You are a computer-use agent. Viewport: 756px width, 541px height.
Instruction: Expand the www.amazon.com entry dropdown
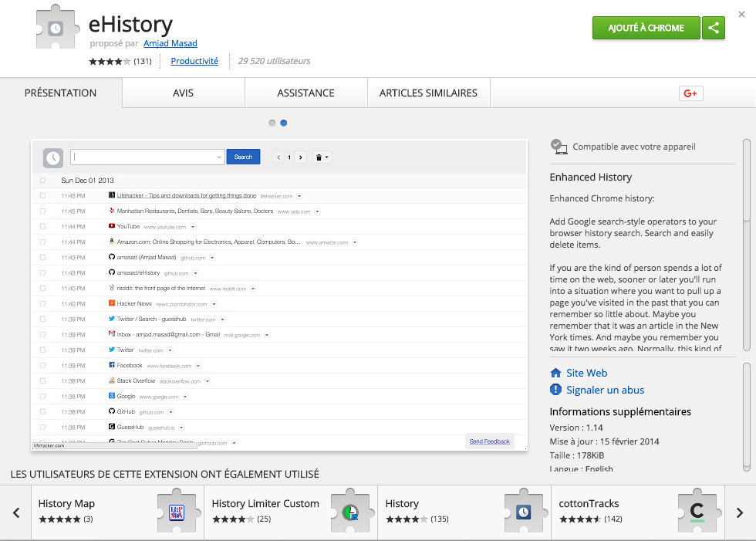click(x=355, y=242)
